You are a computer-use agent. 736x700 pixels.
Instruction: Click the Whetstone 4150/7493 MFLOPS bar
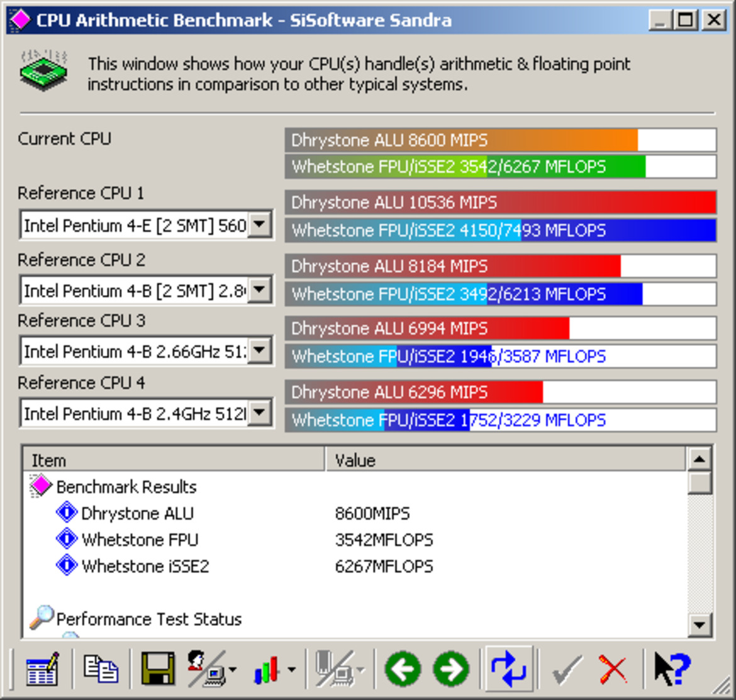coord(500,230)
